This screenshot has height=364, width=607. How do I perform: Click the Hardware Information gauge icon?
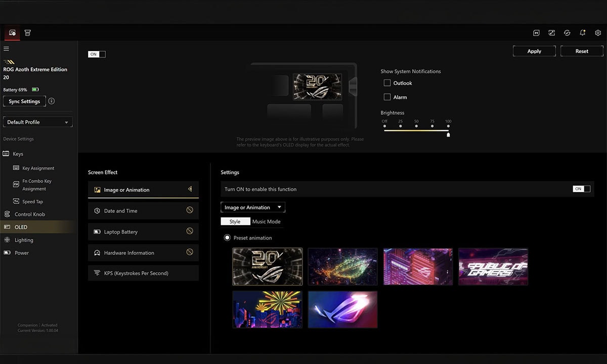click(x=97, y=253)
